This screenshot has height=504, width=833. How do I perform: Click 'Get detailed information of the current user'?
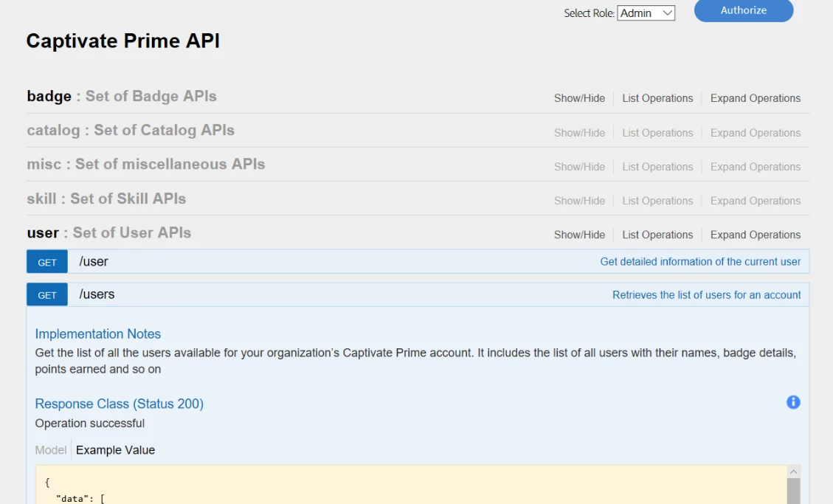pyautogui.click(x=700, y=262)
